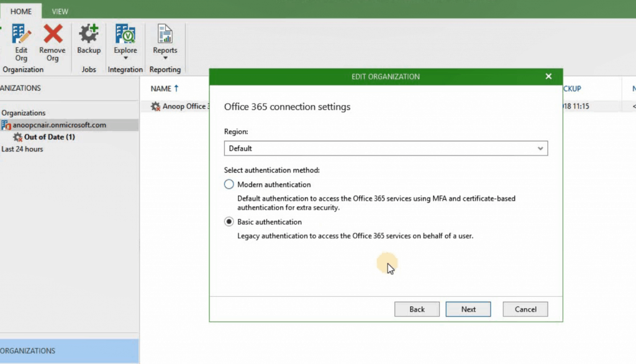This screenshot has width=636, height=364.
Task: Switch to the VIEW ribbon tab
Action: 60,11
